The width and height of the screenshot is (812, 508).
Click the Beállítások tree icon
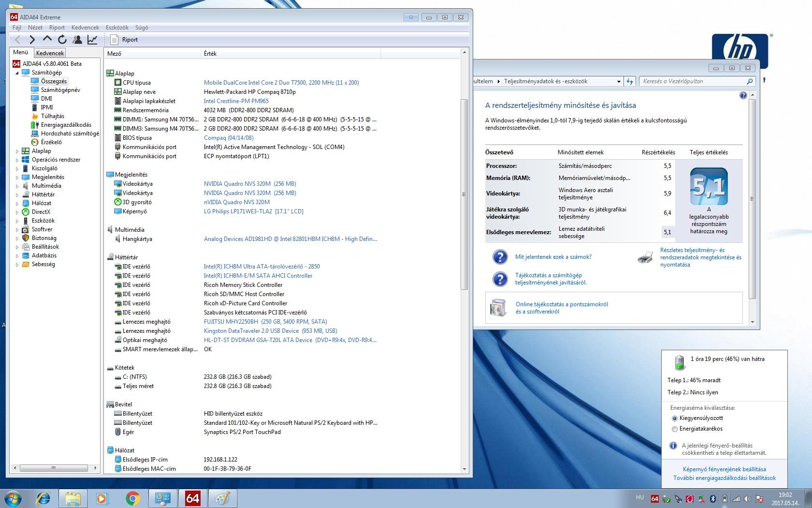point(26,247)
